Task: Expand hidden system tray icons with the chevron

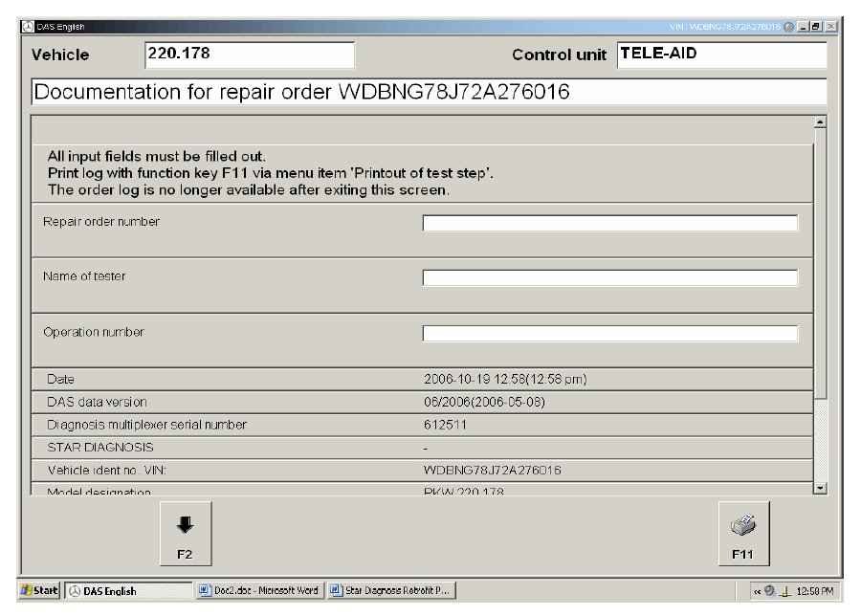Action: (757, 591)
